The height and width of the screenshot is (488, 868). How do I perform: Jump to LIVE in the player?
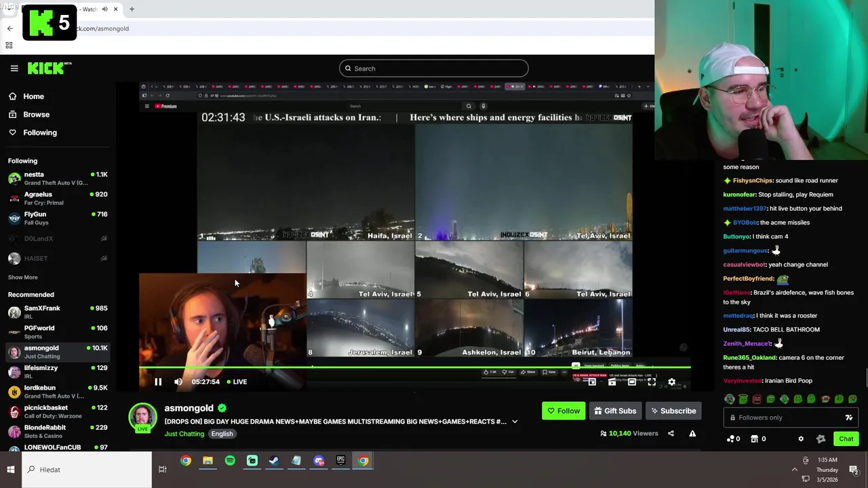[237, 382]
